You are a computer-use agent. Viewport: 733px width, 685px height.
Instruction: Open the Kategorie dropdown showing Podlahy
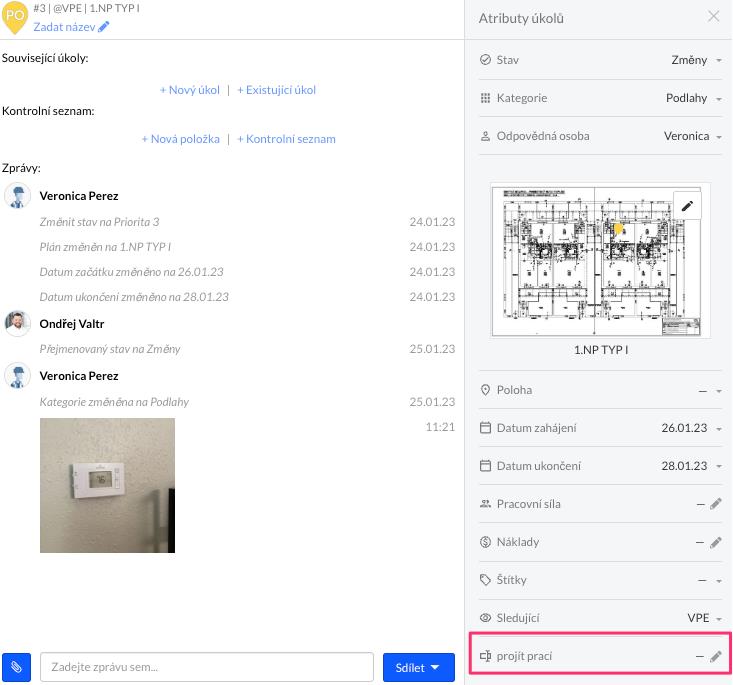694,98
